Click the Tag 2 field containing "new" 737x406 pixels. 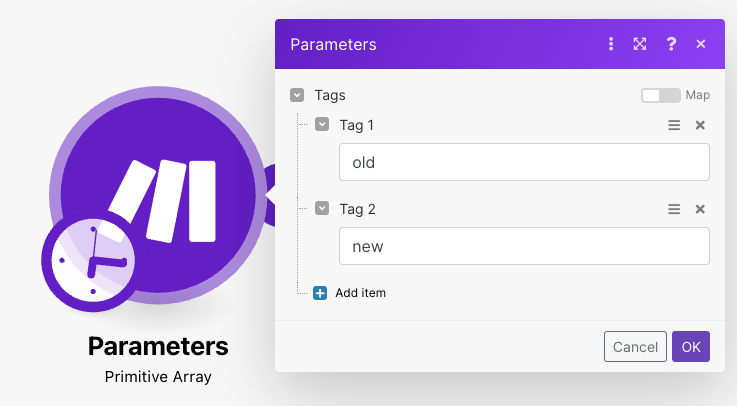[524, 246]
